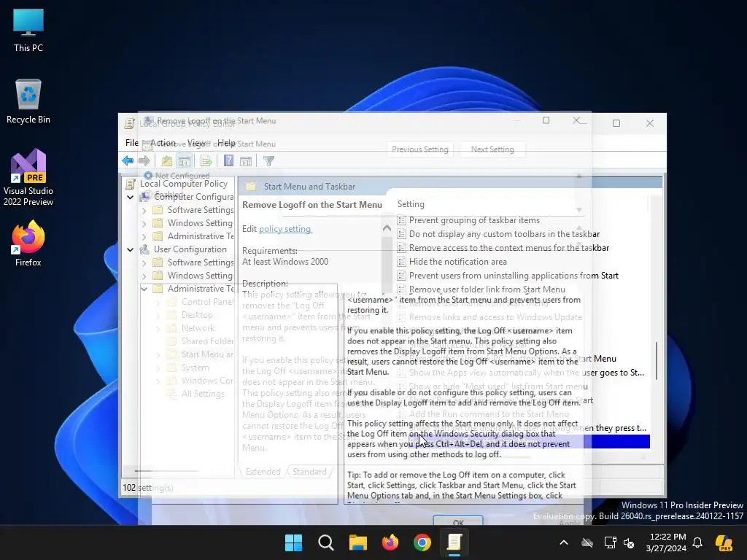Open the Help menu

tap(226, 143)
